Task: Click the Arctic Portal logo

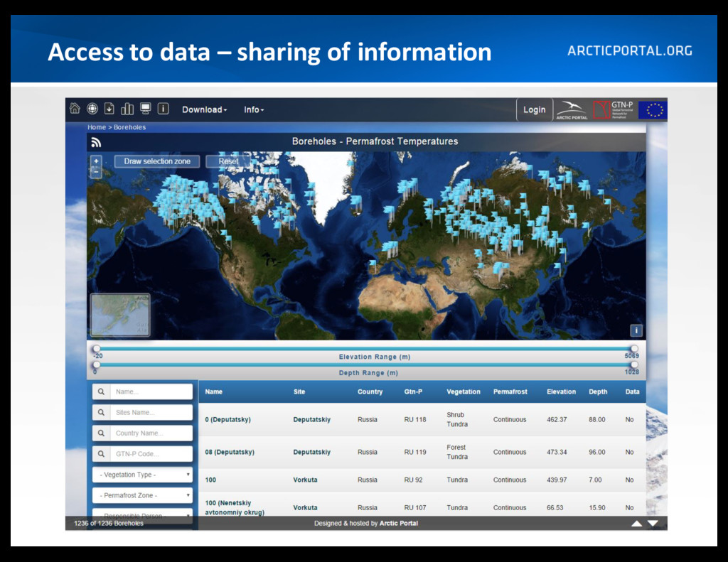Action: coord(572,110)
